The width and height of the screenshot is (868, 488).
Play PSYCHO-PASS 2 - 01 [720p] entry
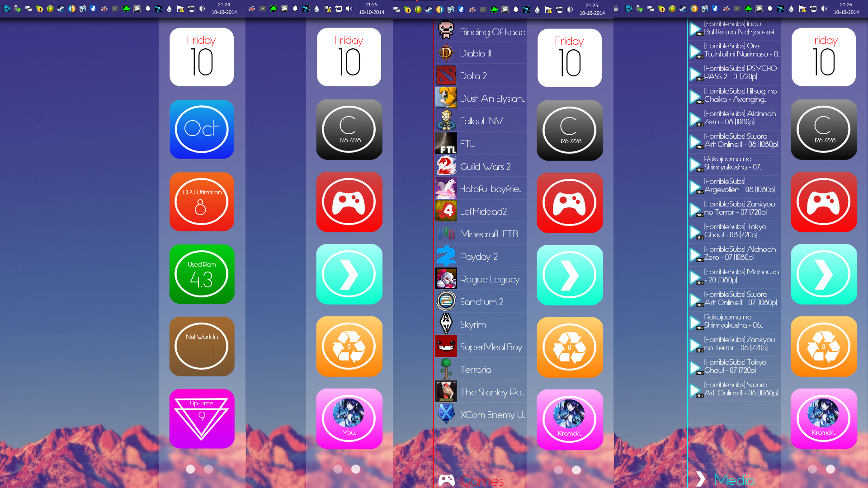click(x=735, y=73)
